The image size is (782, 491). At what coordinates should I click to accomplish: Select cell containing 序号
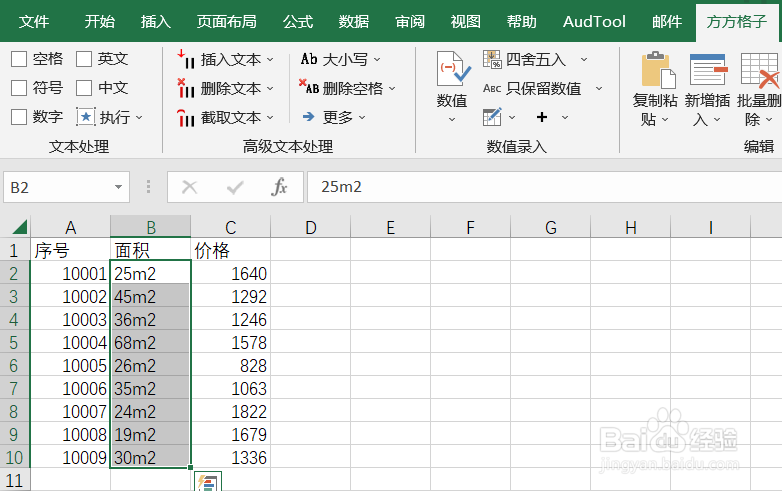coord(70,250)
